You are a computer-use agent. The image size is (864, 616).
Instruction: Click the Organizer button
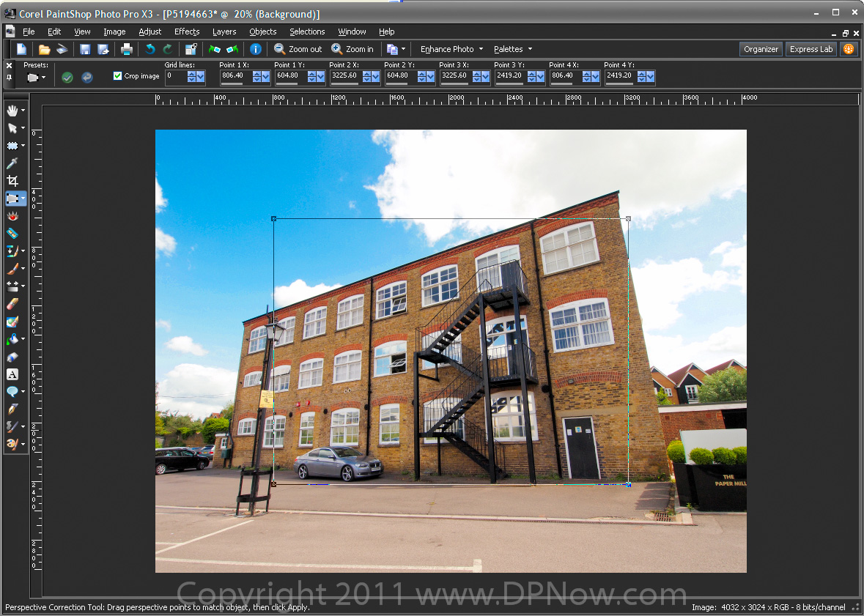761,49
